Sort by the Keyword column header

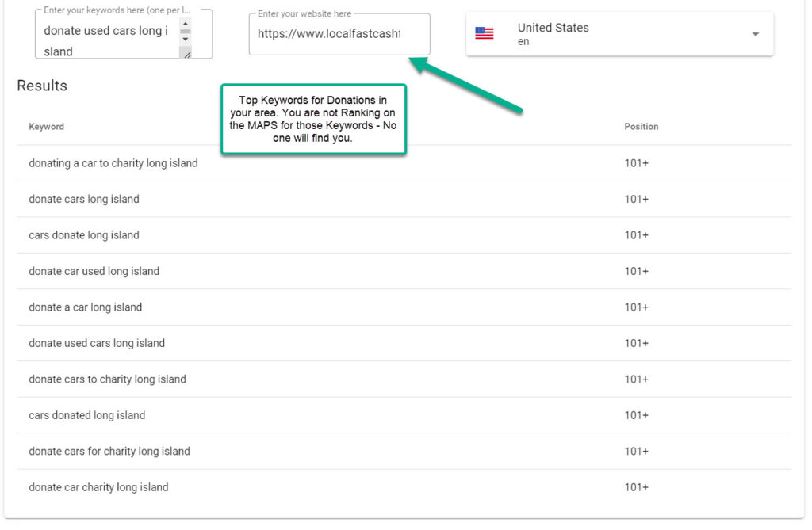pos(47,127)
